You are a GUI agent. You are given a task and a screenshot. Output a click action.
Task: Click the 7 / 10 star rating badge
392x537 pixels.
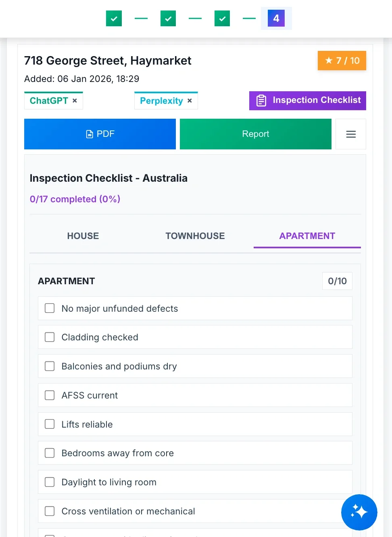click(x=342, y=61)
